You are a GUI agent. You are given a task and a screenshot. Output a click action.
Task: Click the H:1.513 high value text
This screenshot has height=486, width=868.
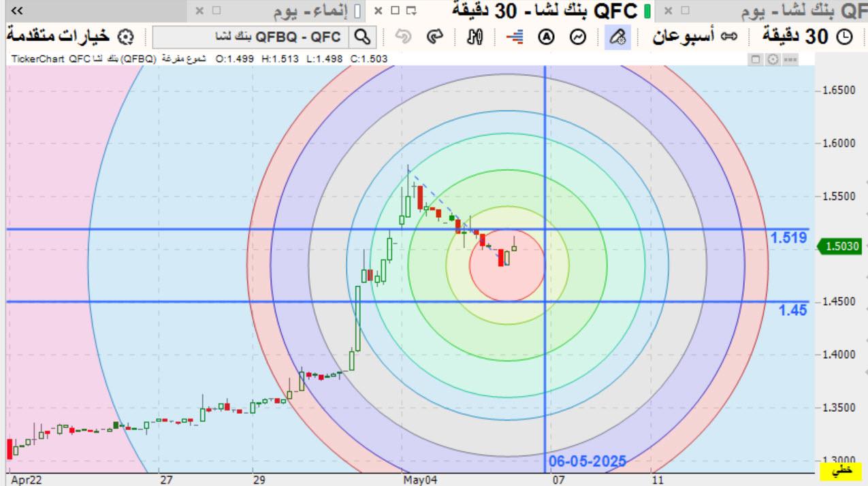[280, 59]
